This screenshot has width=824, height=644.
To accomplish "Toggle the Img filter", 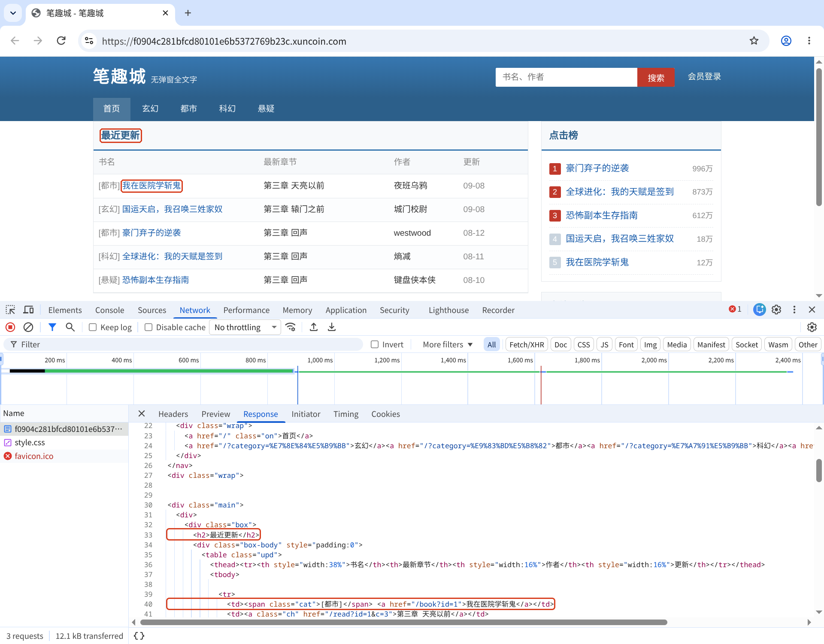I will click(x=650, y=344).
